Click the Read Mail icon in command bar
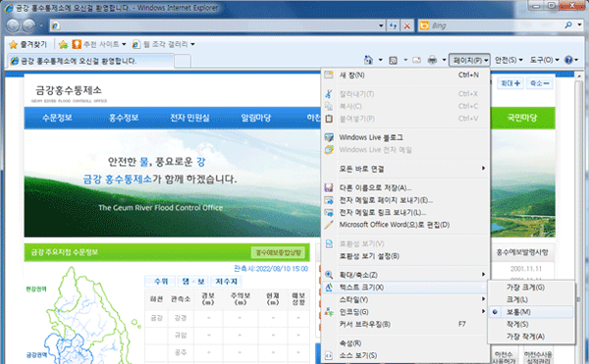Image resolution: width=589 pixels, height=364 pixels. pyautogui.click(x=416, y=60)
